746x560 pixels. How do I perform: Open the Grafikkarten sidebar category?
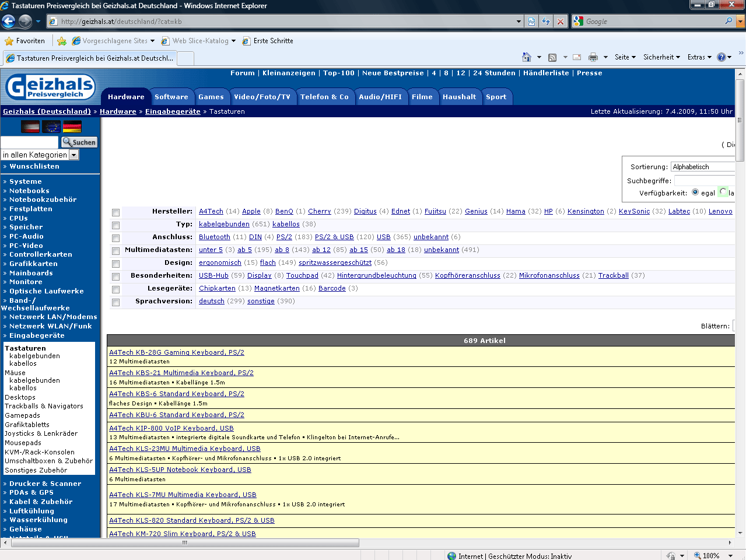(x=33, y=264)
